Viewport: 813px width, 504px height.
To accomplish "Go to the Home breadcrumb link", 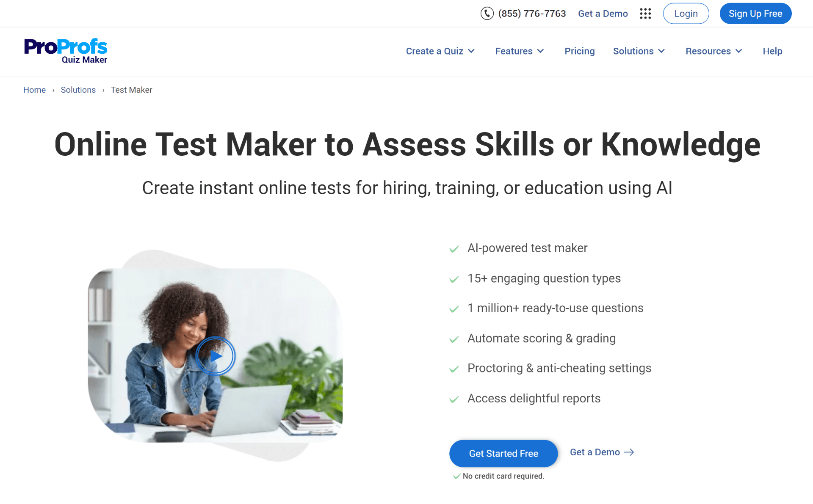I will pyautogui.click(x=34, y=90).
